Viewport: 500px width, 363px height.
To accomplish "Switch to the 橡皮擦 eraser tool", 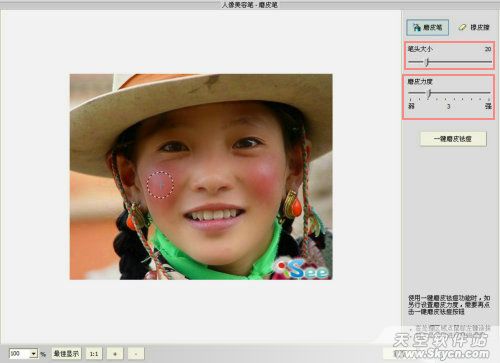I will (474, 27).
